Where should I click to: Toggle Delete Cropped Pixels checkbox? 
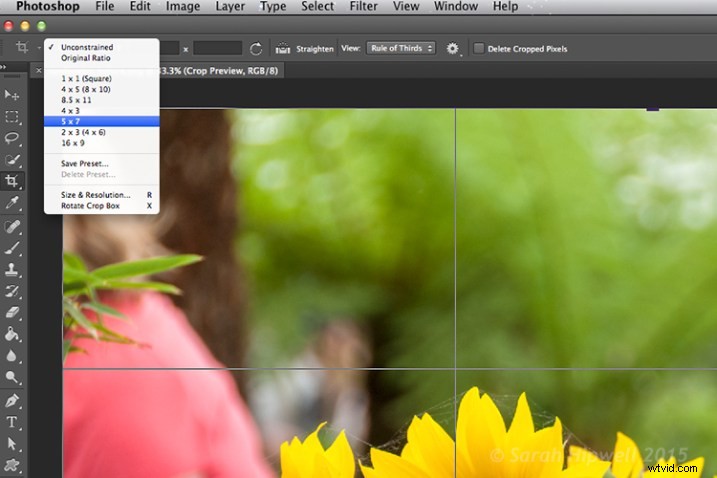(478, 48)
